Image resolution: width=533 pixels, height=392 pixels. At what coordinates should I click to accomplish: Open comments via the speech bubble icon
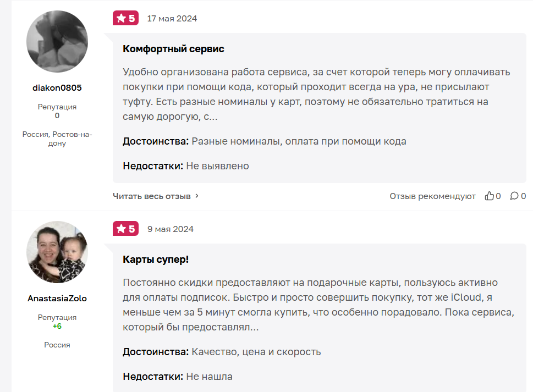click(514, 196)
